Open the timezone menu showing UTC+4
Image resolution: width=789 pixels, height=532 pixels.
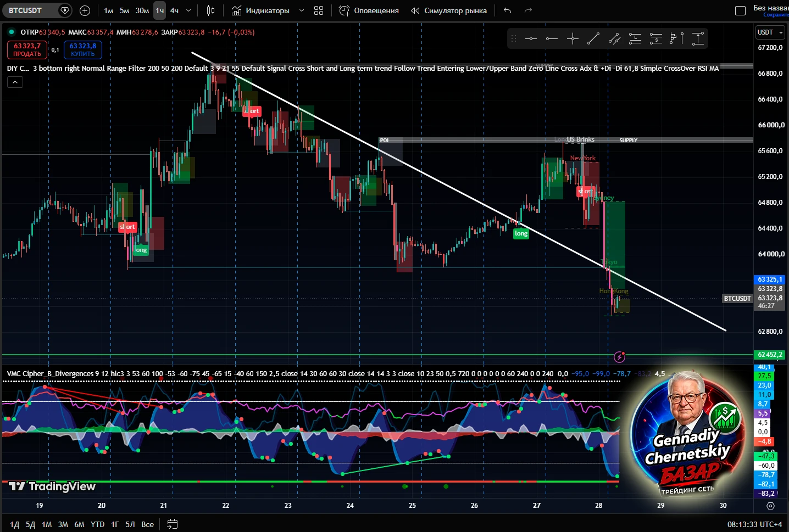point(754,524)
